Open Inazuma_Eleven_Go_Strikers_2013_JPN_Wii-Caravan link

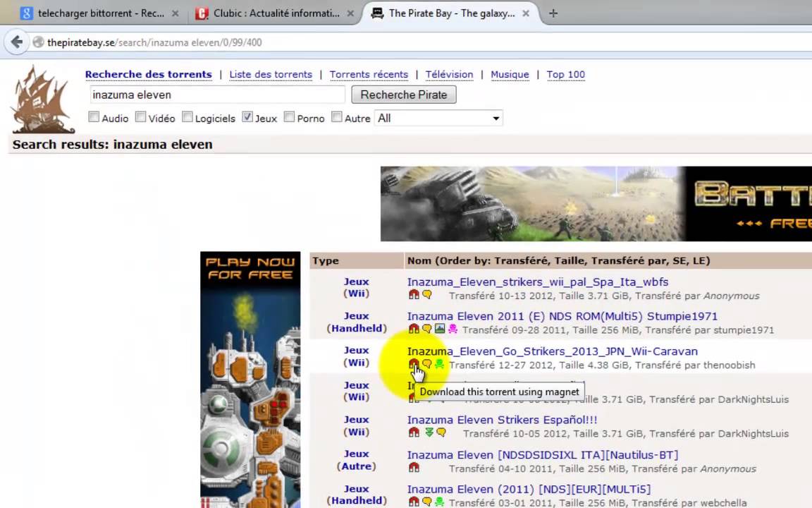(x=553, y=351)
